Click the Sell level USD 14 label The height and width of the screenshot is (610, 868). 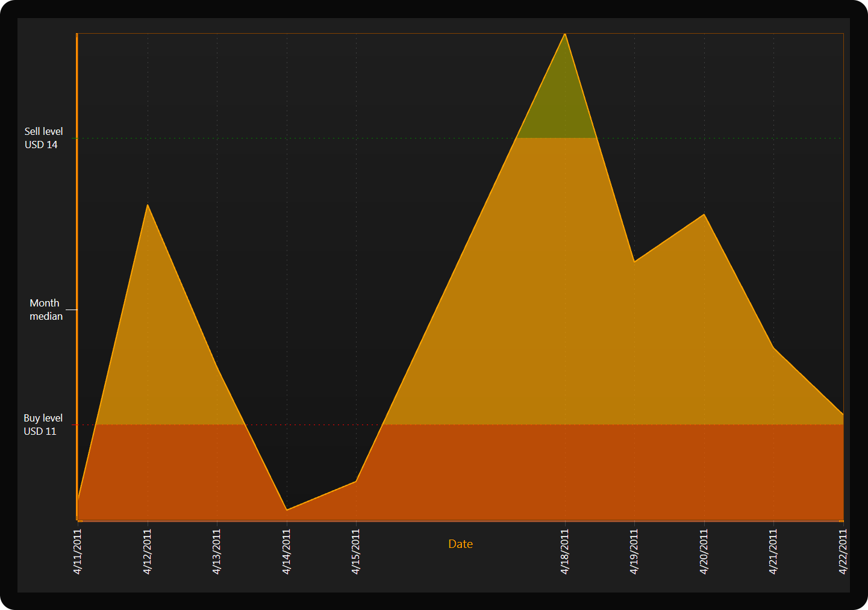(43, 138)
